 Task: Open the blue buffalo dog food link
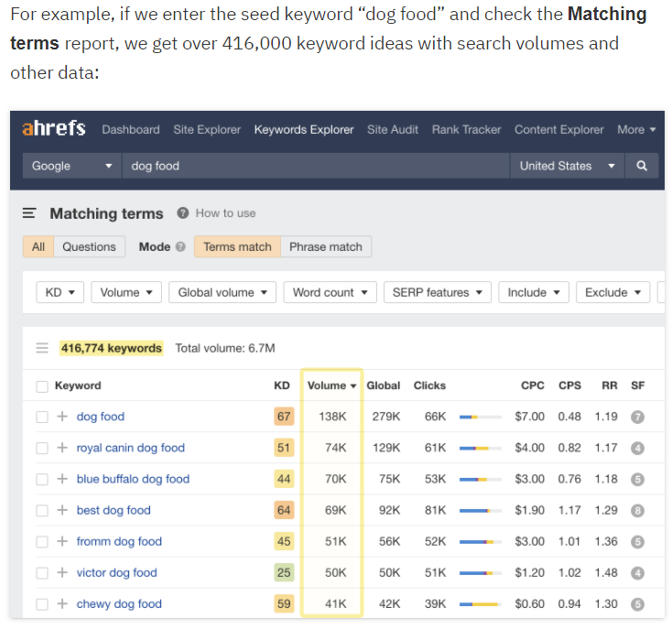133,479
